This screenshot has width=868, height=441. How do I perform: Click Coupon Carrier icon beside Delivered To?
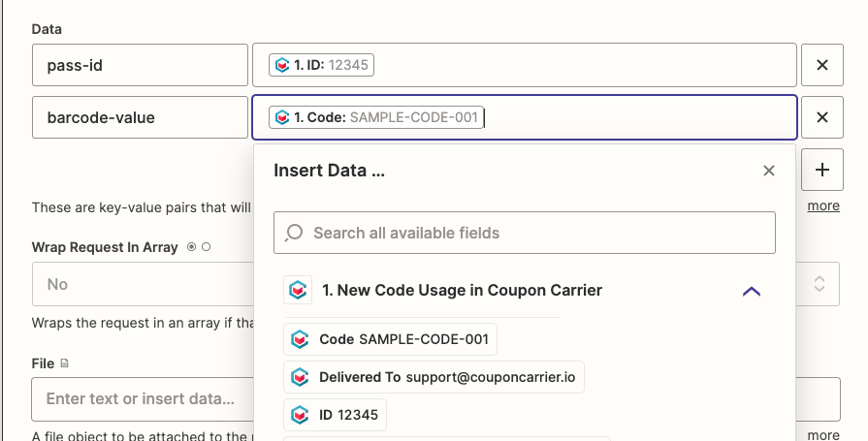pyautogui.click(x=300, y=377)
